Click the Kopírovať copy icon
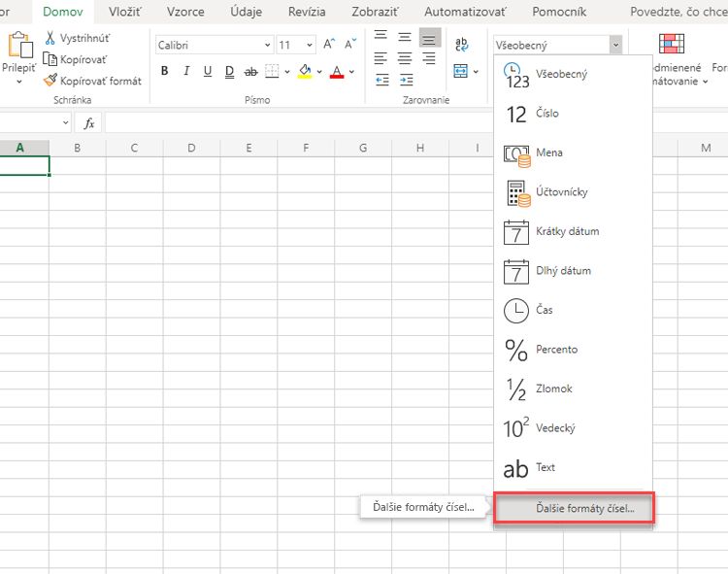Viewport: 728px width, 574px height. (x=50, y=59)
